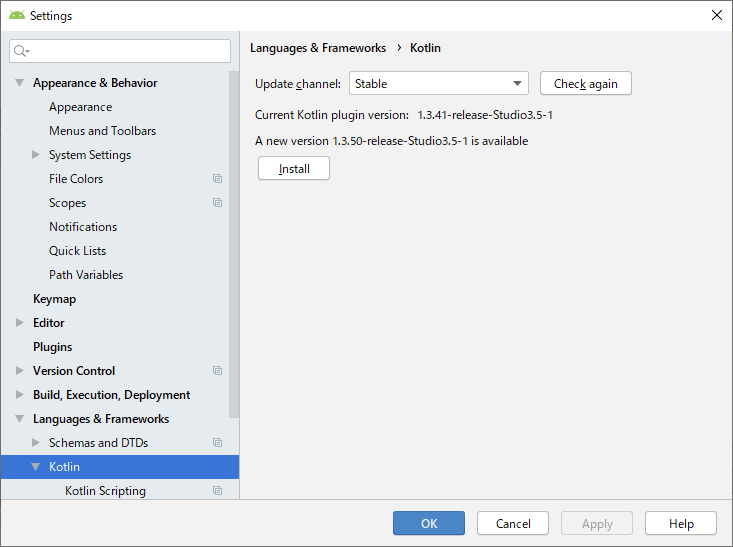Image resolution: width=733 pixels, height=547 pixels.
Task: Click the project-level icon beside Kotlin Scripting
Action: [217, 491]
